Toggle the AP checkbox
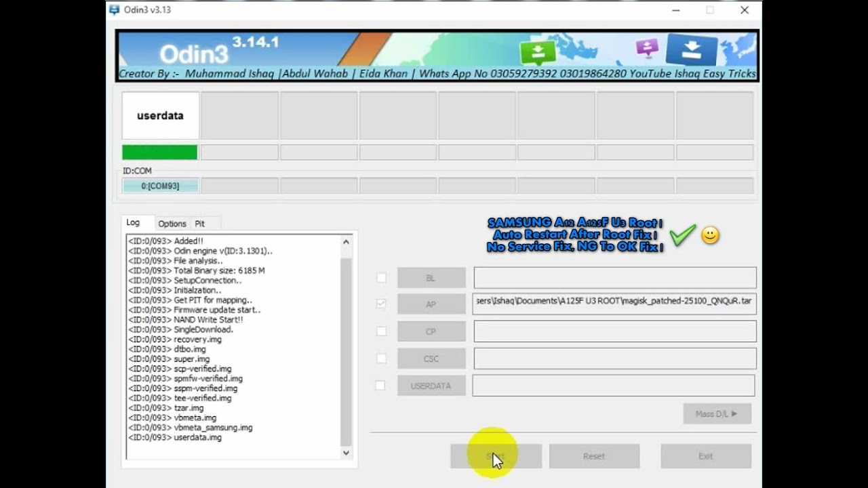Image resolution: width=868 pixels, height=488 pixels. (x=381, y=304)
